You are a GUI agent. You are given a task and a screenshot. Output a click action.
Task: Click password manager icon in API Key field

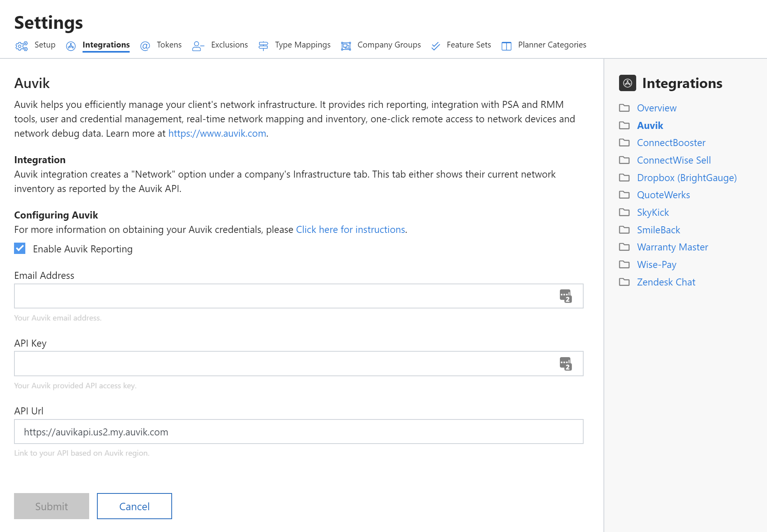click(x=566, y=364)
